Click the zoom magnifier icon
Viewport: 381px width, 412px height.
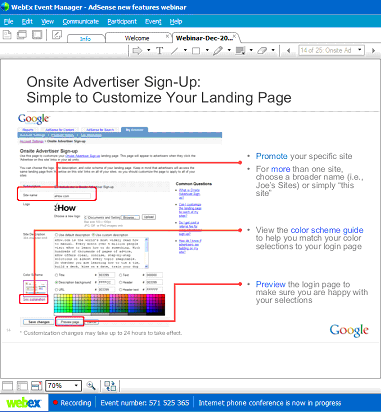(x=91, y=386)
